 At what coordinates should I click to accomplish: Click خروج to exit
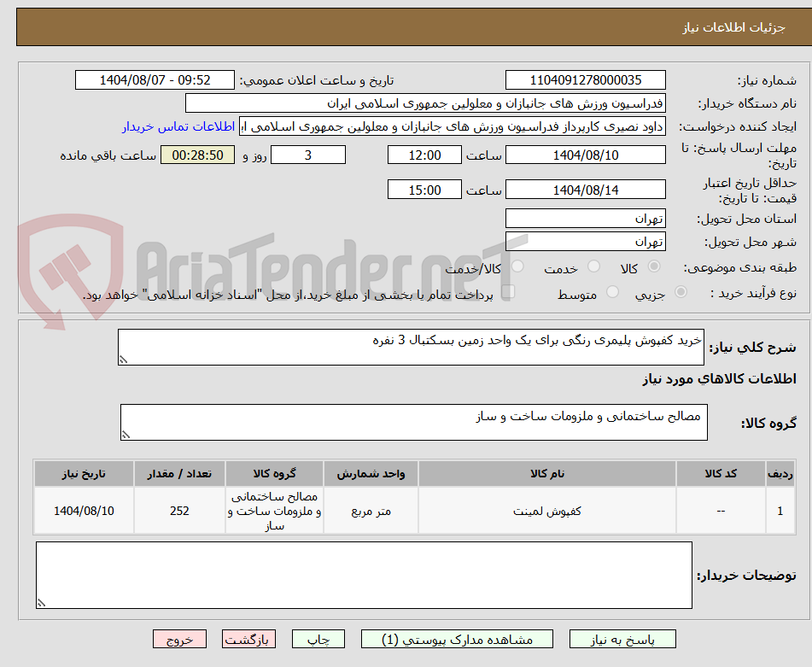click(x=179, y=638)
